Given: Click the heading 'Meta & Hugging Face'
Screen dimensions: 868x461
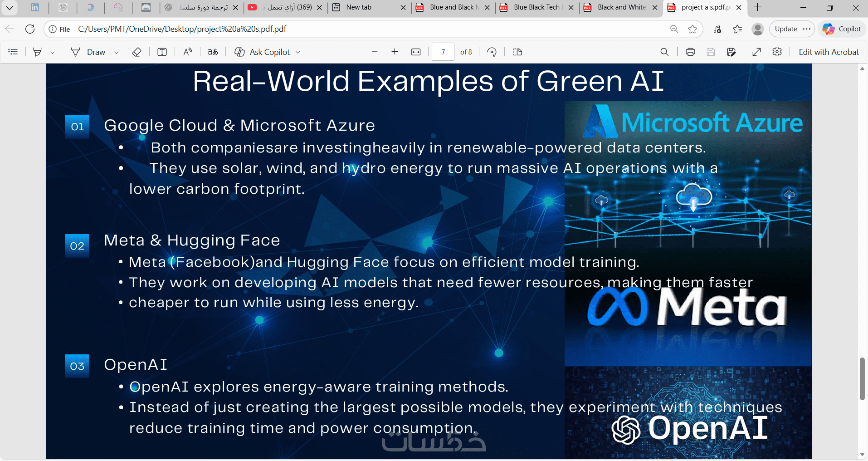Looking at the screenshot, I should click(x=192, y=240).
